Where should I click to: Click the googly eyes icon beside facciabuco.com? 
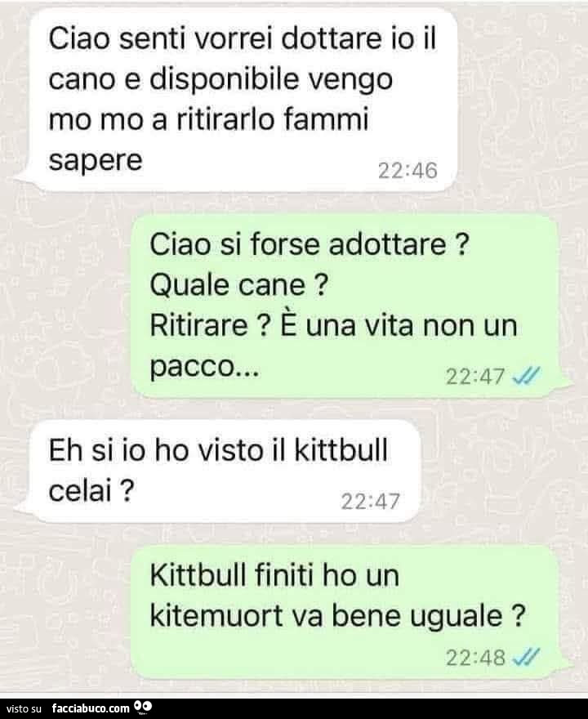pos(142,708)
